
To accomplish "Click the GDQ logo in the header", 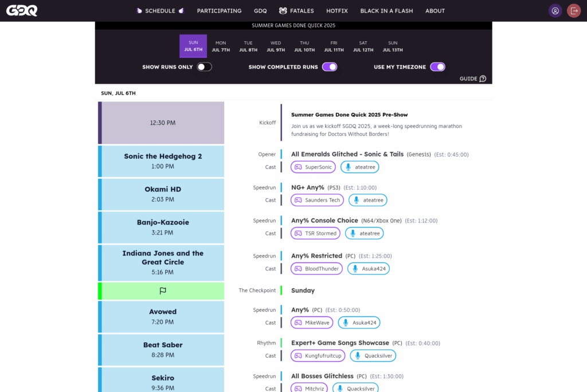I will coord(22,10).
